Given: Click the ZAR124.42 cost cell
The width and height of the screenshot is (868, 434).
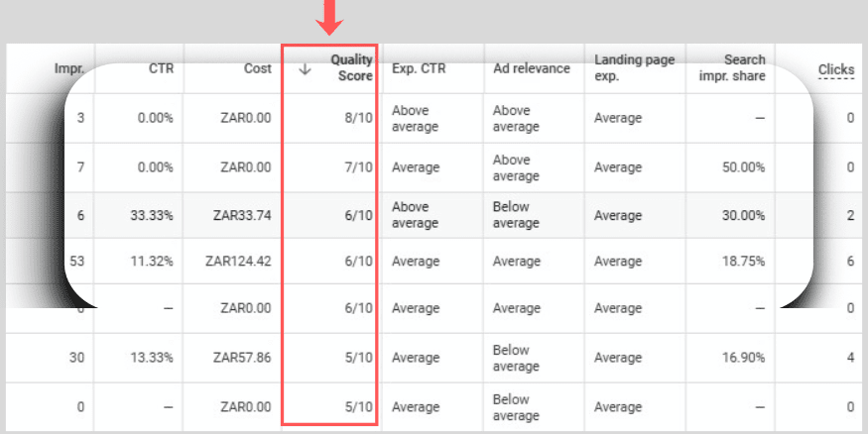Looking at the screenshot, I should point(238,262).
